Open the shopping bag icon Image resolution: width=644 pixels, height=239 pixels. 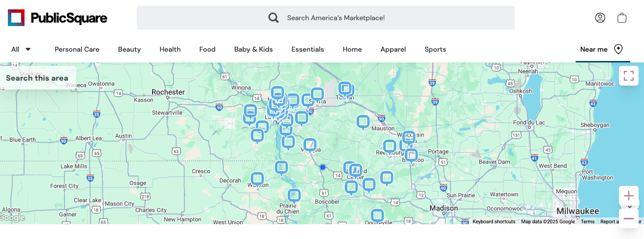pos(622,18)
